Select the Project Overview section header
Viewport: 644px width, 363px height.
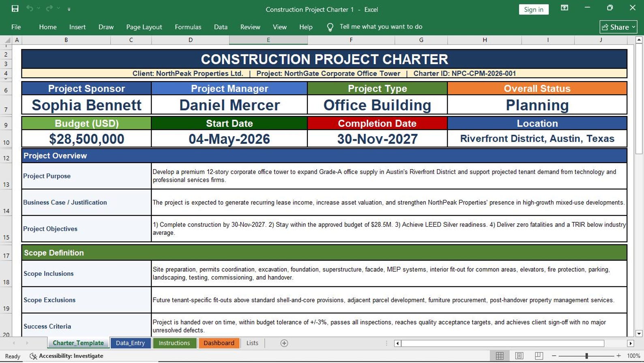324,156
